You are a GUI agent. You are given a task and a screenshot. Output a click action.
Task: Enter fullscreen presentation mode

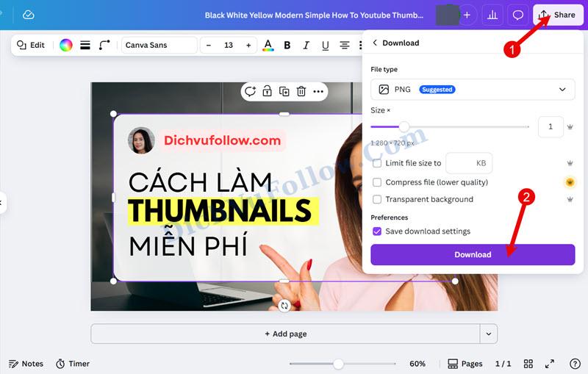(x=549, y=364)
